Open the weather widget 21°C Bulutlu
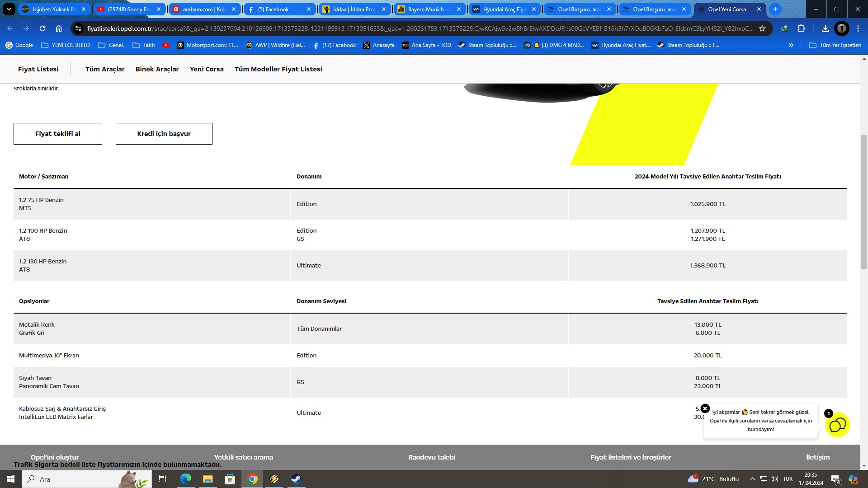 (713, 479)
